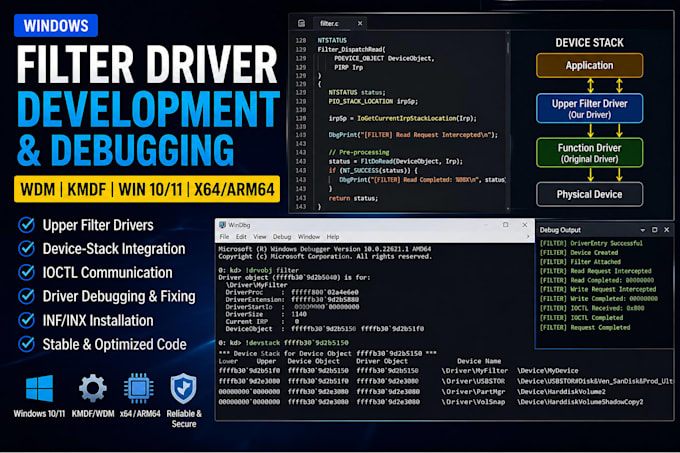This screenshot has height=453, width=680.
Task: Open the Window menu in WinDbg
Action: [309, 237]
